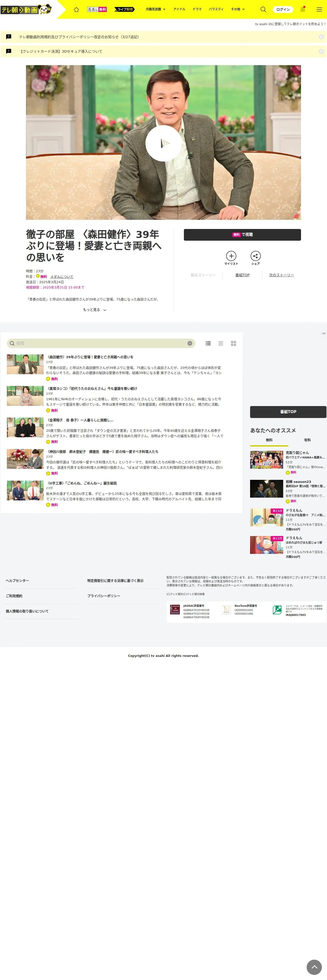Viewport: 327px width, 980px height.
Task: Share the episode via シェア icon
Action: pos(255,258)
